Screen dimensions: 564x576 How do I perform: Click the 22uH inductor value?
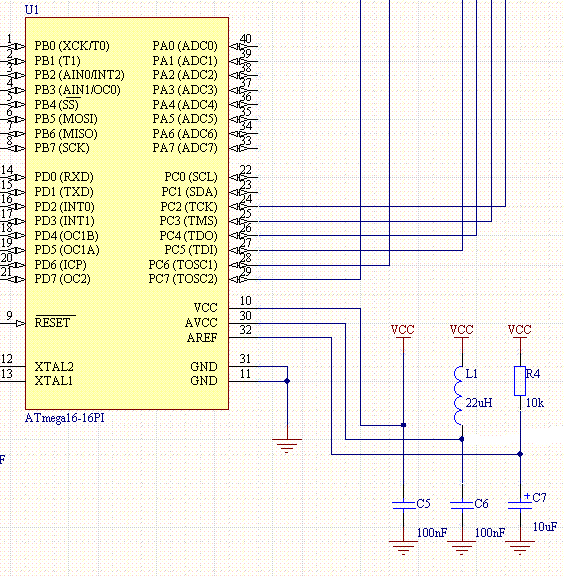pos(479,403)
